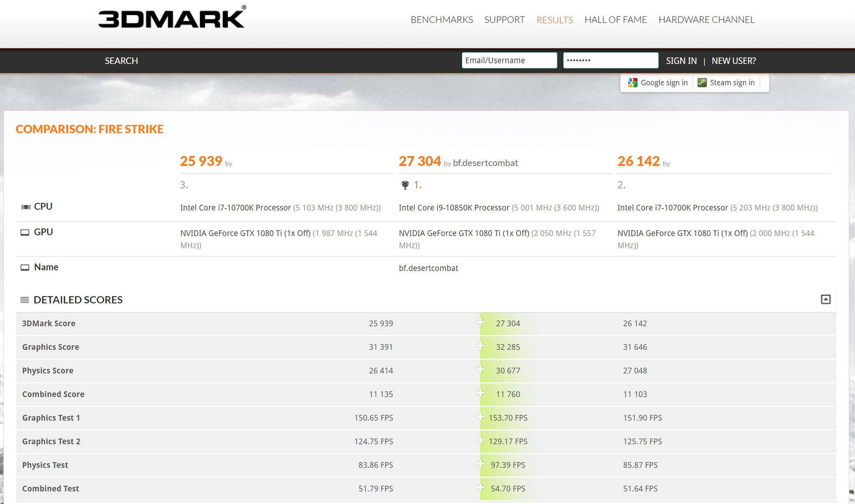Viewport: 855px width, 504px height.
Task: Click the Name row monitor icon
Action: coord(25,268)
